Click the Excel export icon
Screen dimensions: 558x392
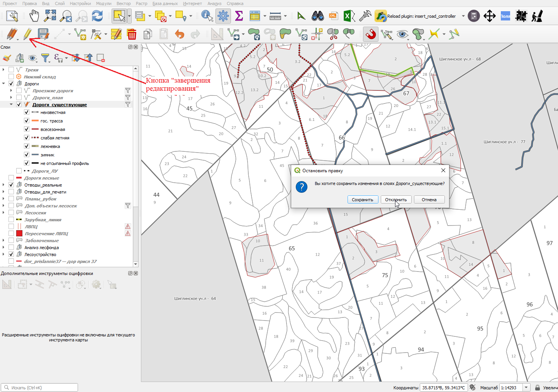point(349,16)
